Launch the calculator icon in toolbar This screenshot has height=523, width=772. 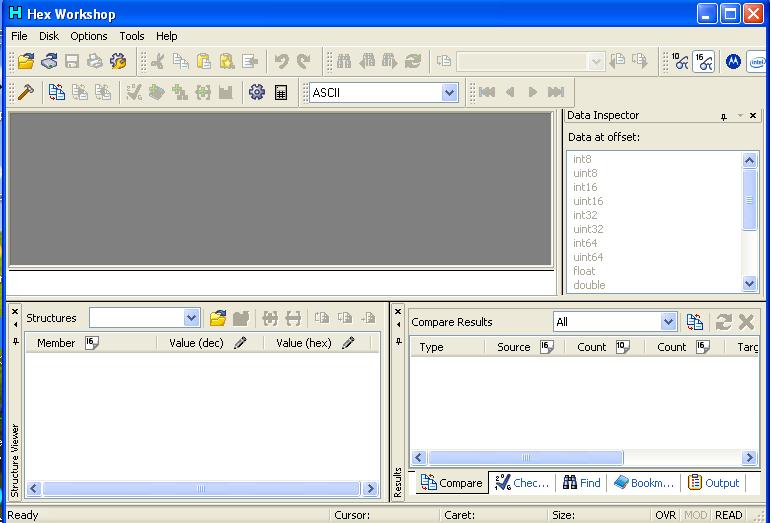point(281,93)
